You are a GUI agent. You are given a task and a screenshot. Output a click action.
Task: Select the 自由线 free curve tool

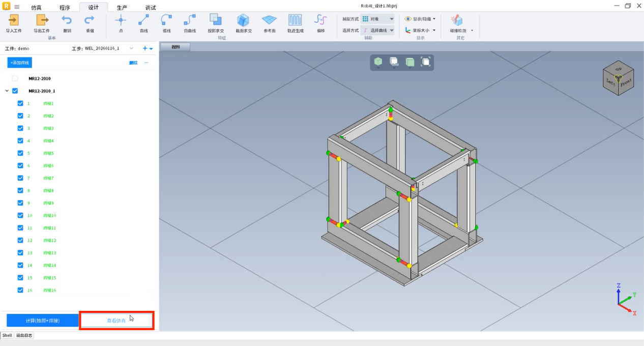189,20
